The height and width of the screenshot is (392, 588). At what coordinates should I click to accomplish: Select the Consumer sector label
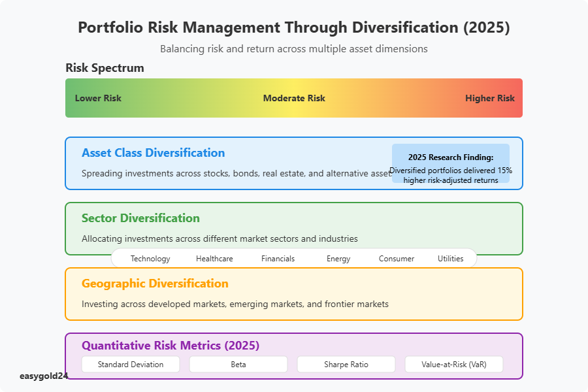tap(397, 258)
